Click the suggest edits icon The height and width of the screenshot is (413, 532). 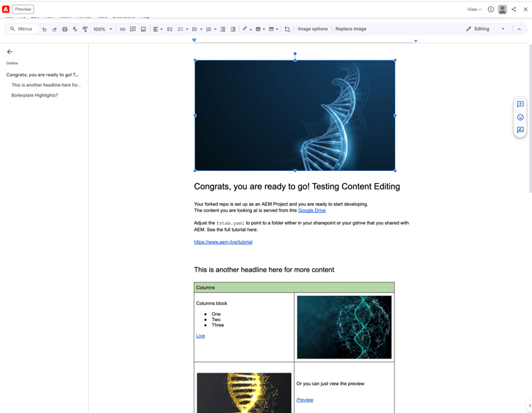[520, 130]
